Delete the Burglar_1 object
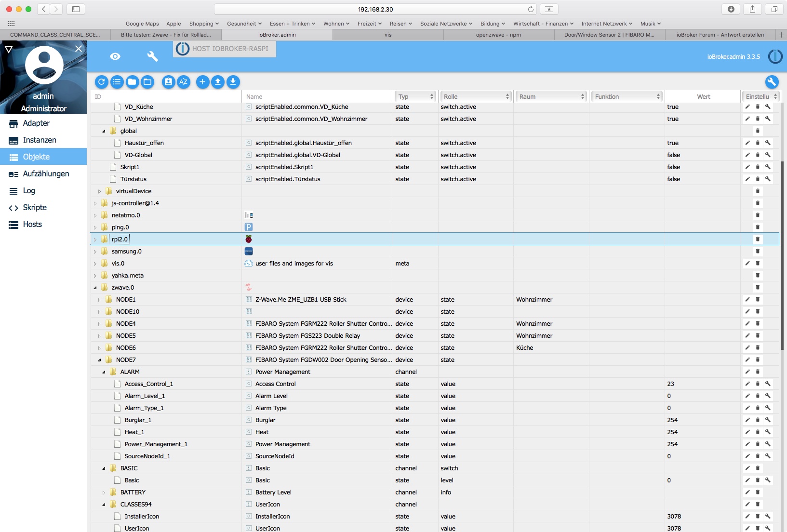 tap(758, 420)
